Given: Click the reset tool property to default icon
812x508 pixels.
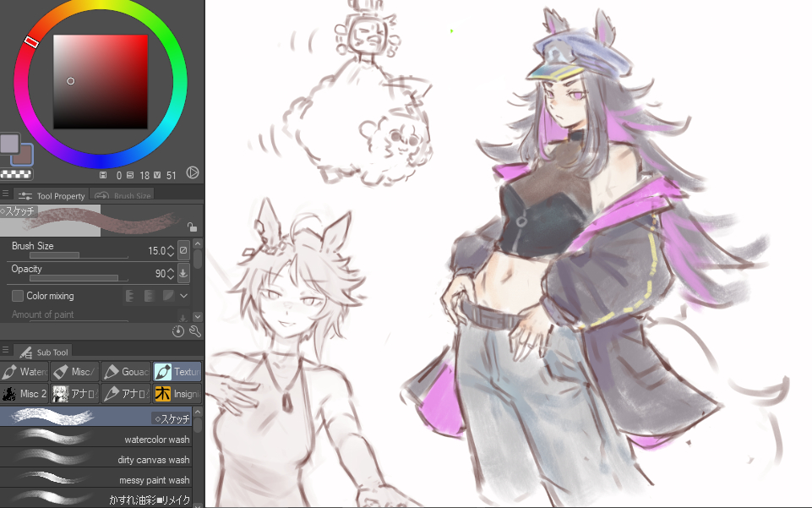Looking at the screenshot, I should tap(178, 331).
